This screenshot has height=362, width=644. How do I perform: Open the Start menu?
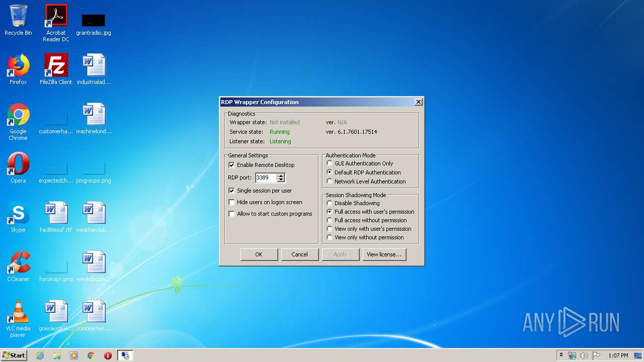[x=14, y=355]
